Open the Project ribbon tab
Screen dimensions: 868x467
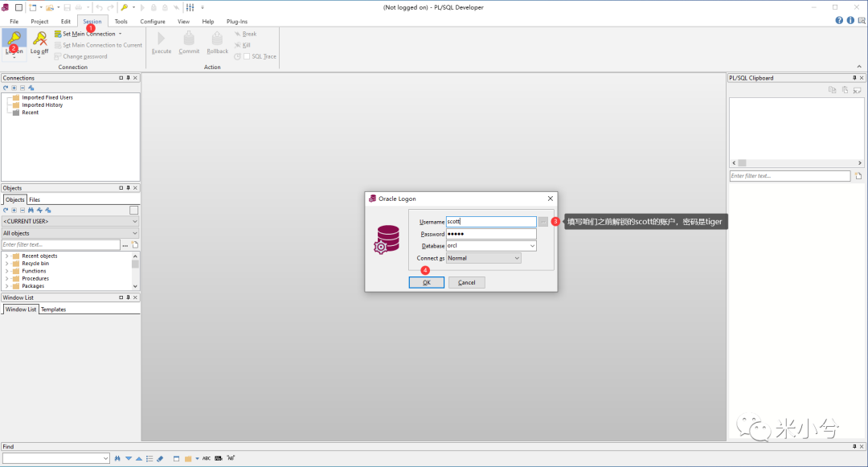[x=39, y=22]
